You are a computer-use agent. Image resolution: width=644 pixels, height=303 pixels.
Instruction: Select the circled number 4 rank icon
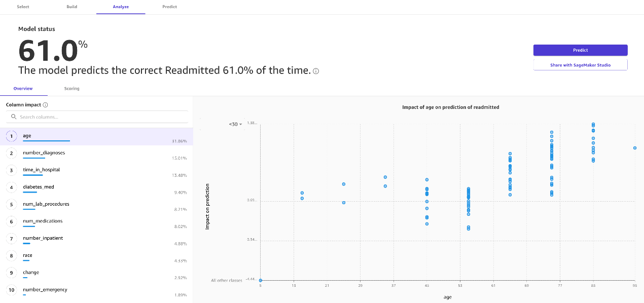[11, 187]
